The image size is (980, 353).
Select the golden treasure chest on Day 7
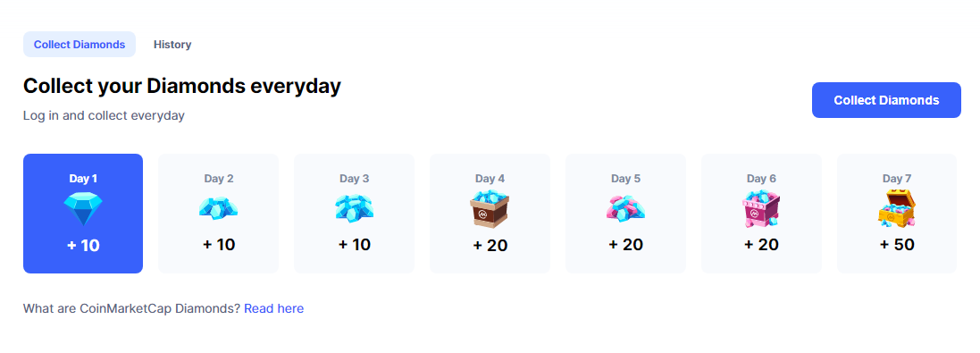tap(896, 209)
